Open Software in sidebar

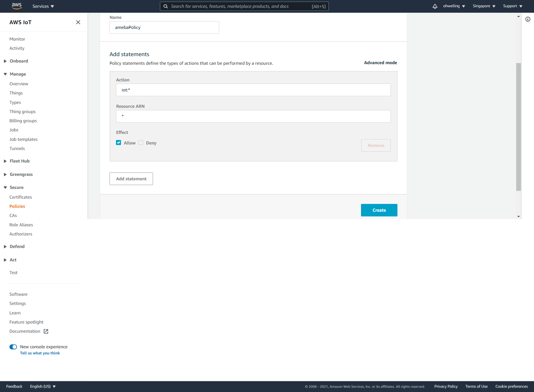coord(18,294)
